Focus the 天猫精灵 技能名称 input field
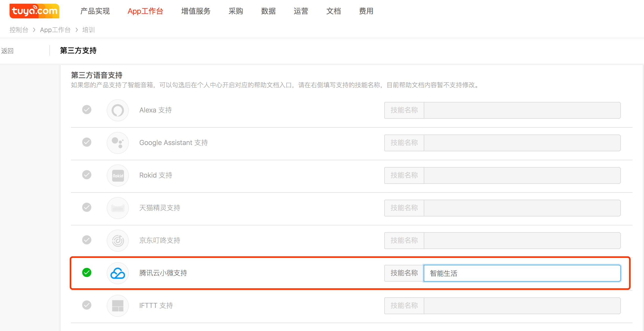Screen dimensions: 644x331 pos(522,208)
